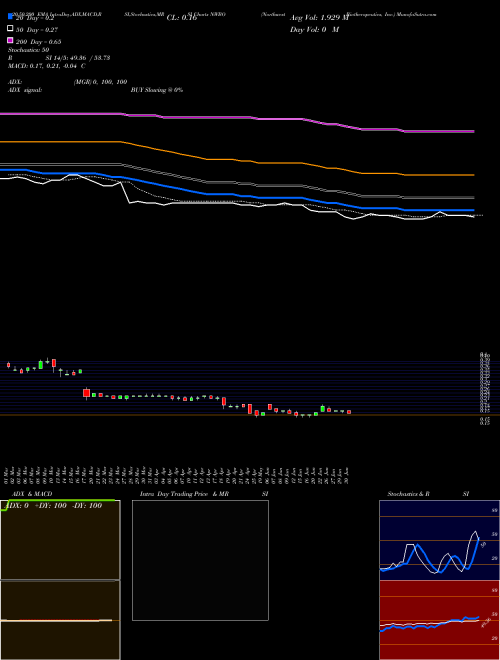Click the RSI 14/3 values readout
Screen dimensions: 500x660
click(78, 58)
